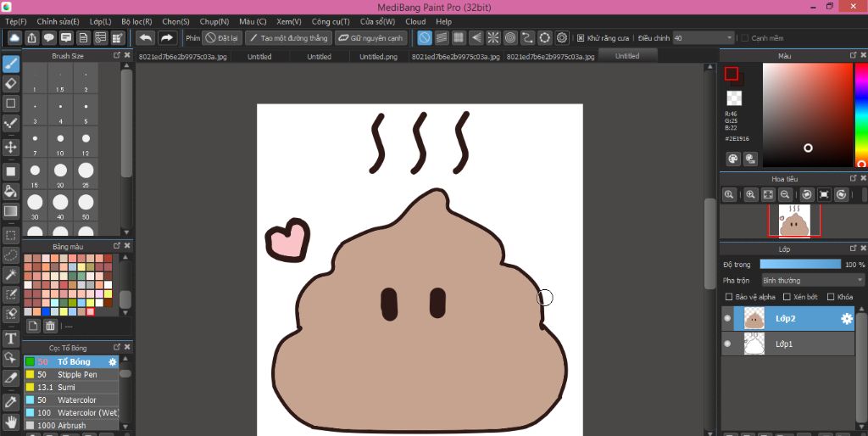Enable radial snap
868x436 pixels.
click(x=492, y=37)
